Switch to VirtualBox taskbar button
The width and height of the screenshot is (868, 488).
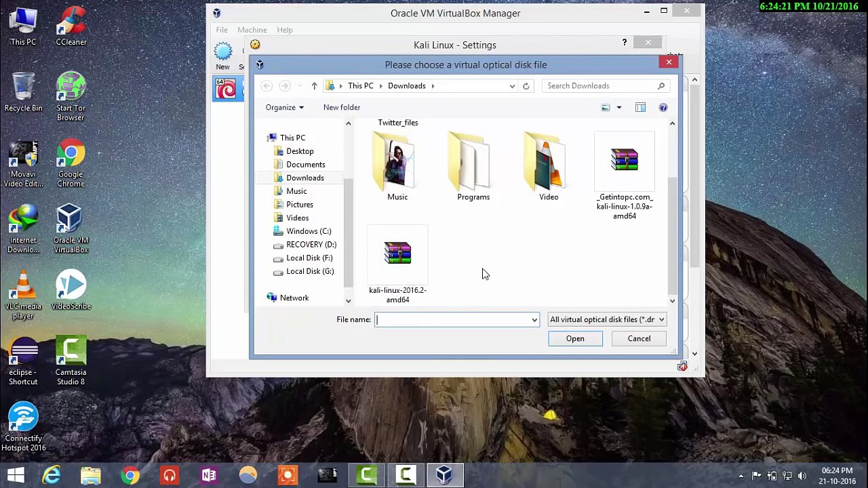tap(445, 475)
